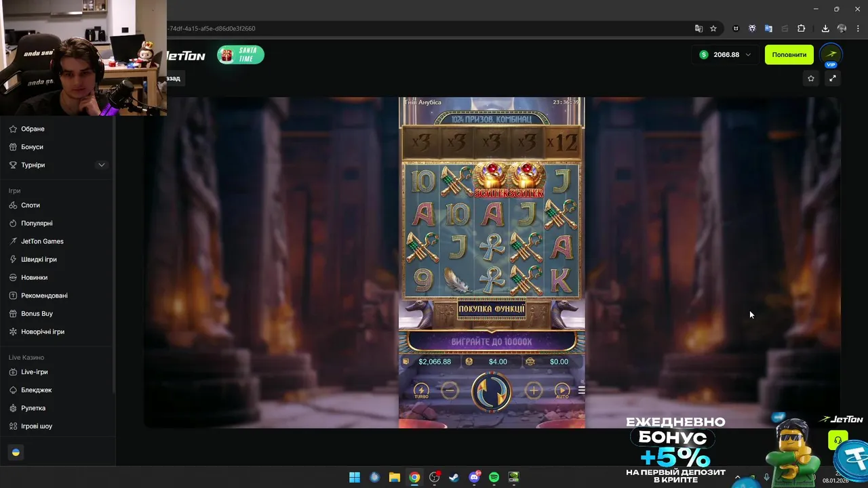Open Рекомендовані category

pyautogui.click(x=44, y=296)
